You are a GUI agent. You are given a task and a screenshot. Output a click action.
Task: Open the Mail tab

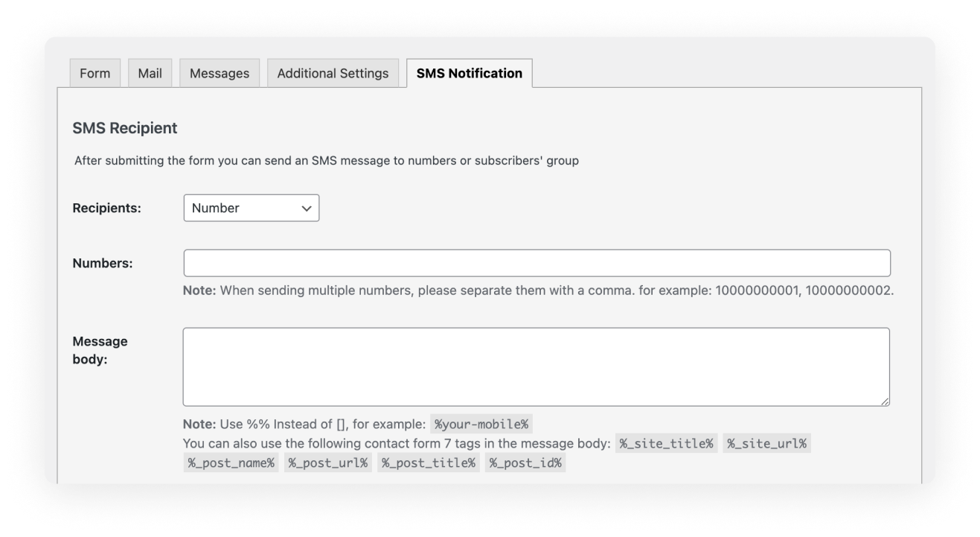point(150,73)
